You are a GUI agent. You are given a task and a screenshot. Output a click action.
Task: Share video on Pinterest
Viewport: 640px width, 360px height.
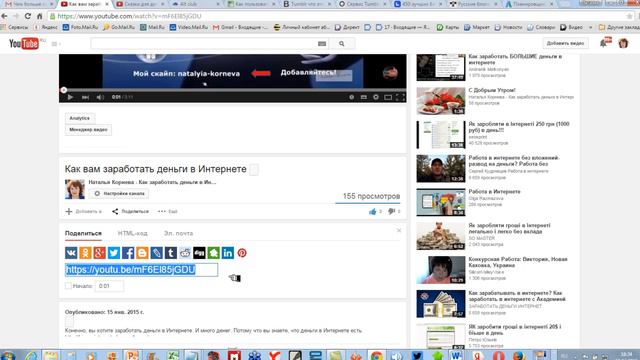click(x=242, y=253)
